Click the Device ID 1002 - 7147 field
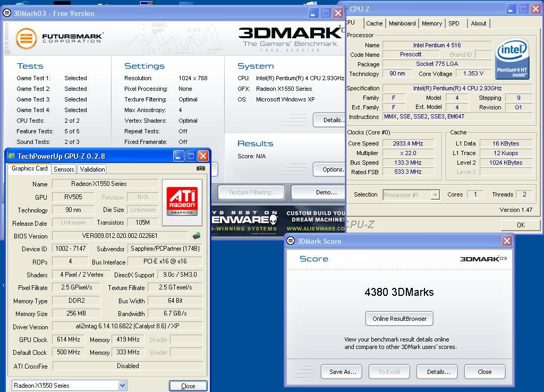The width and height of the screenshot is (544, 392). (x=71, y=249)
